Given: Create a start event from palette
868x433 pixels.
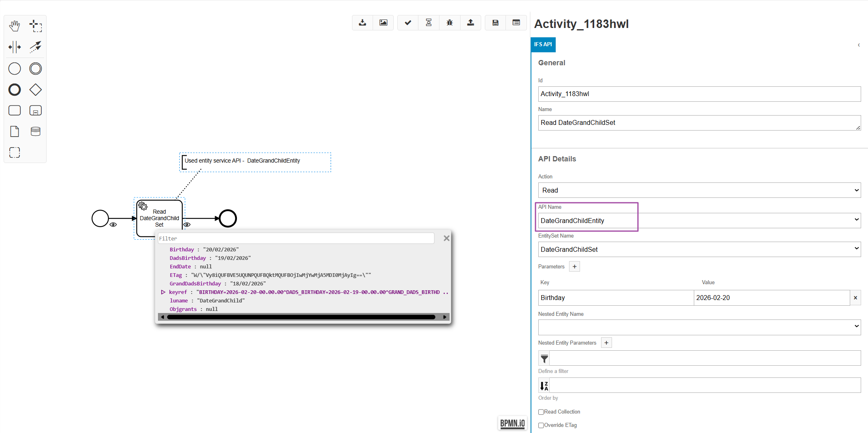Looking at the screenshot, I should 15,69.
